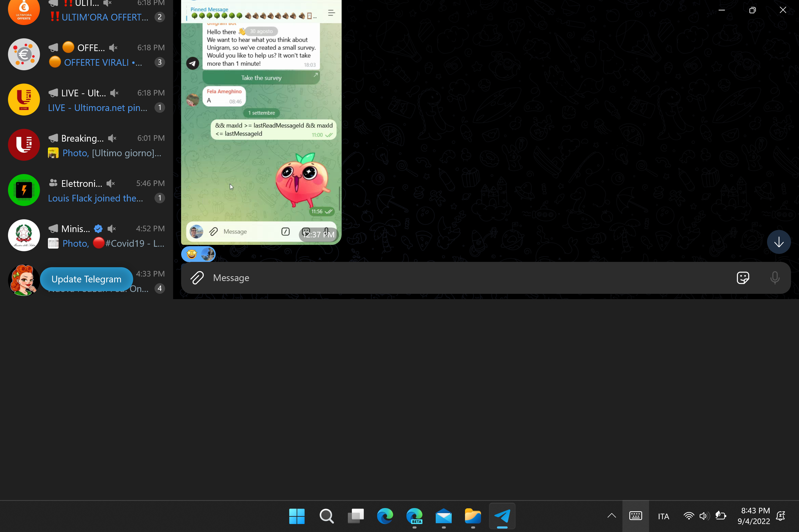Expand hidden system tray icons
The width and height of the screenshot is (799, 532).
(x=611, y=516)
